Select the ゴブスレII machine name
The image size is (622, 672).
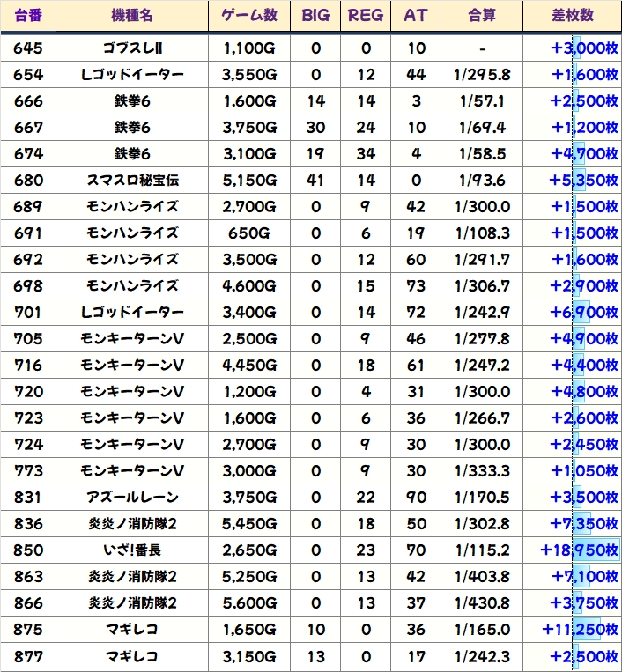(132, 48)
